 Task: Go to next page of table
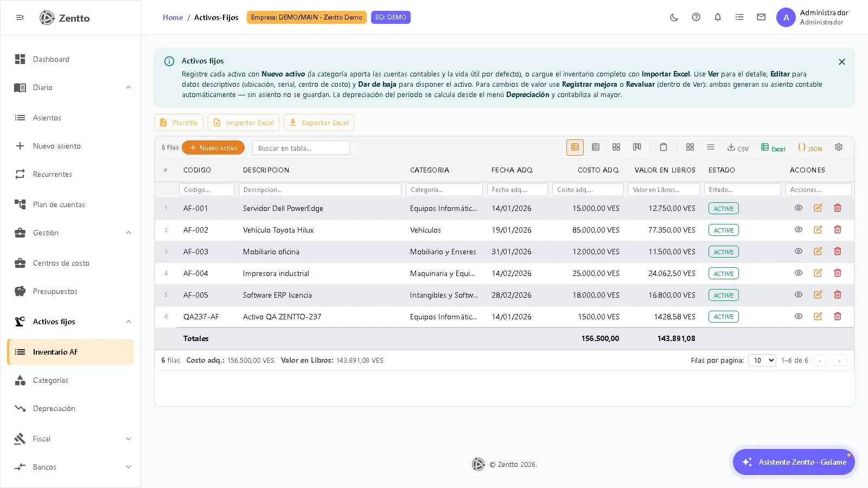tap(839, 361)
